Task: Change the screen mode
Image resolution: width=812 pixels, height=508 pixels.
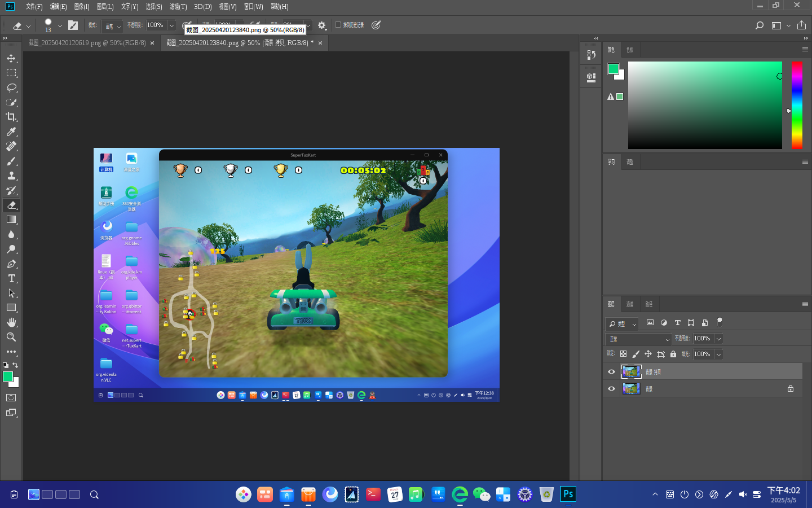Action: pos(11,413)
